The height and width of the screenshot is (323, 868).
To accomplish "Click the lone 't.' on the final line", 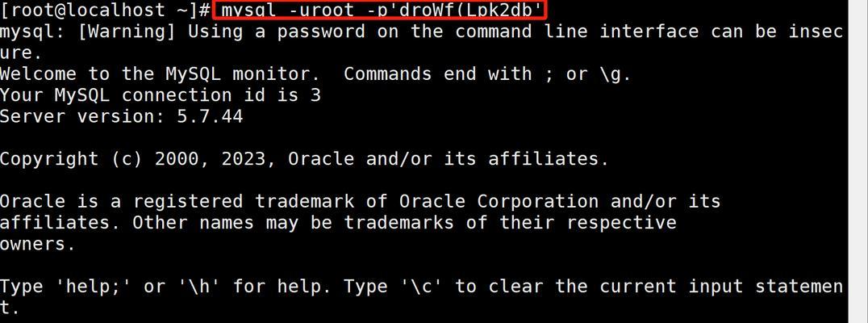I will pos(10,308).
